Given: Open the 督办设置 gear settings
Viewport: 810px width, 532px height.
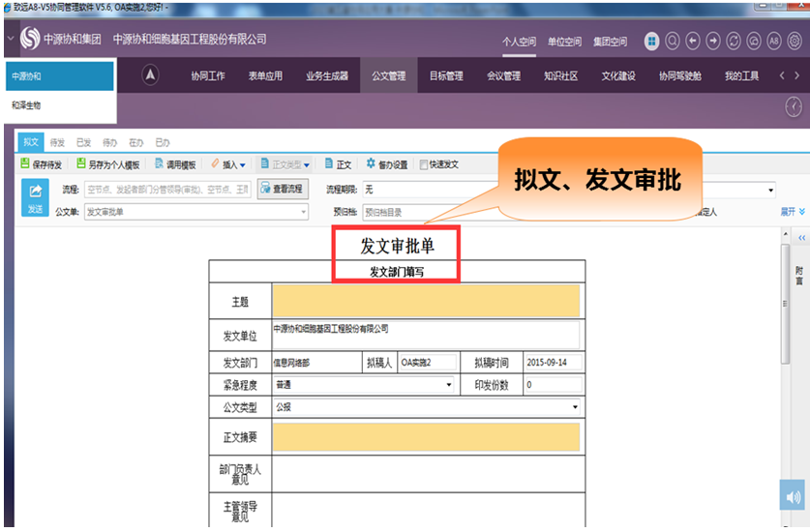Looking at the screenshot, I should [x=370, y=164].
